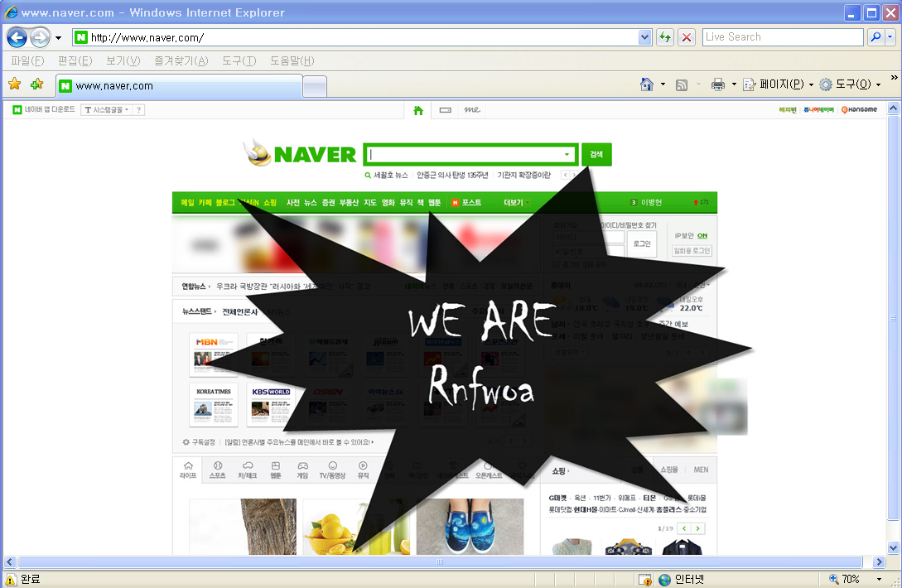The width and height of the screenshot is (902, 588).
Task: Expand the 더보기 navigation menu
Action: [x=516, y=203]
